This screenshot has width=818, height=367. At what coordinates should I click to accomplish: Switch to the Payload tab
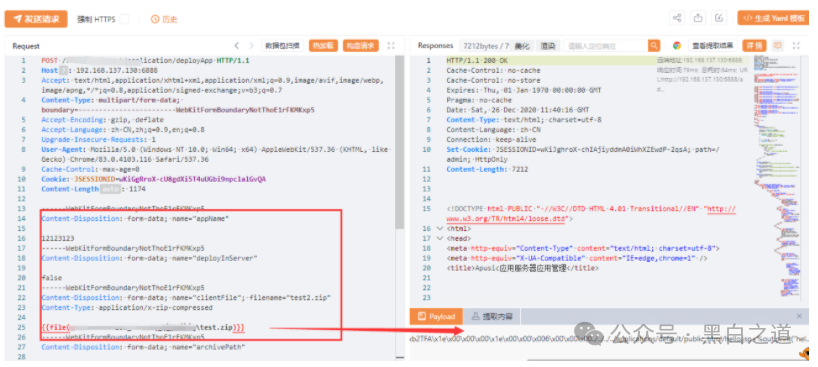[x=437, y=316]
